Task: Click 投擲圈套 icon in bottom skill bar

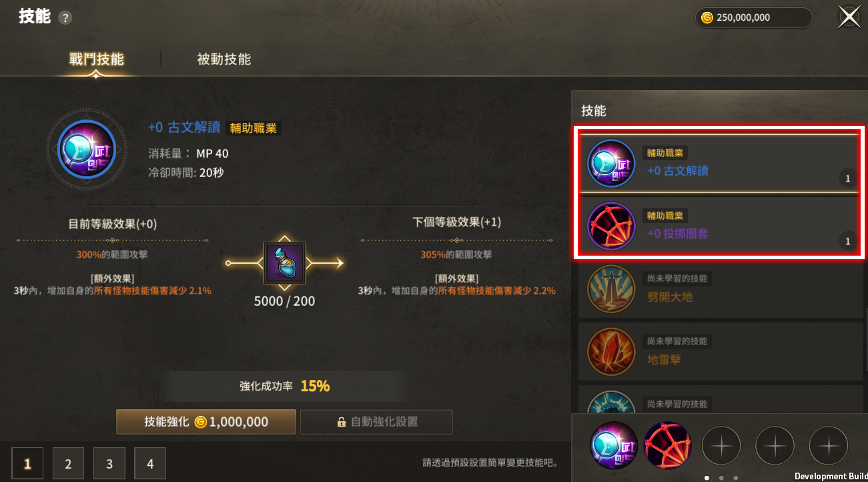Action: [x=668, y=446]
